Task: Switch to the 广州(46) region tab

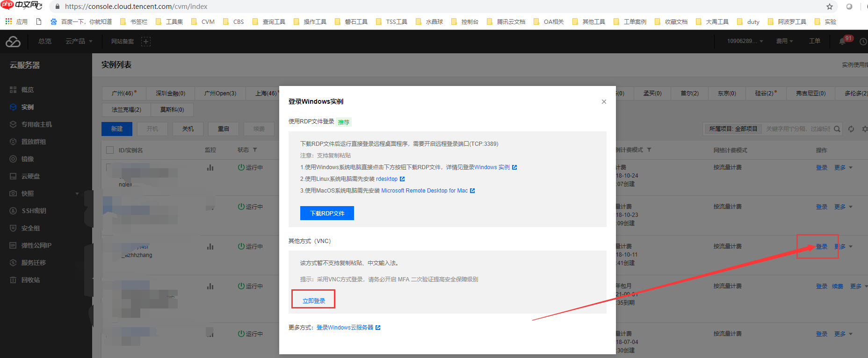Action: [123, 93]
